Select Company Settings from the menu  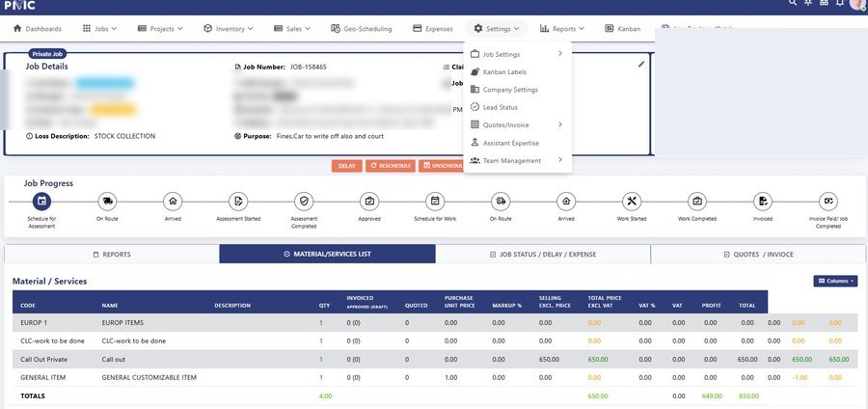509,90
